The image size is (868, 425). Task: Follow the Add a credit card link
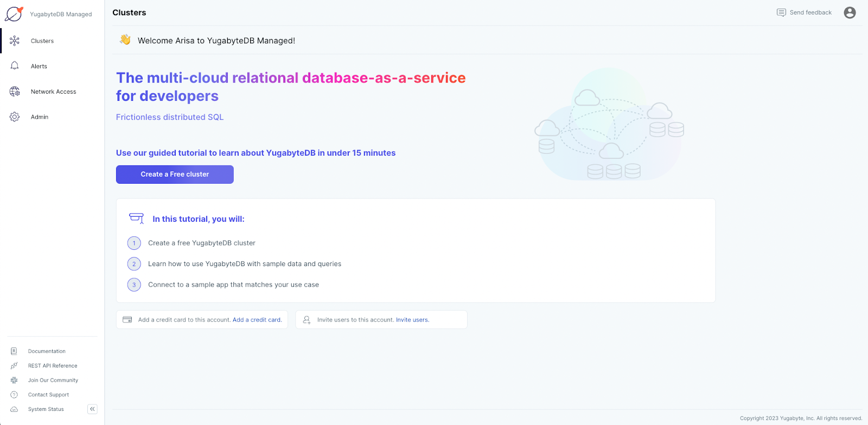257,320
